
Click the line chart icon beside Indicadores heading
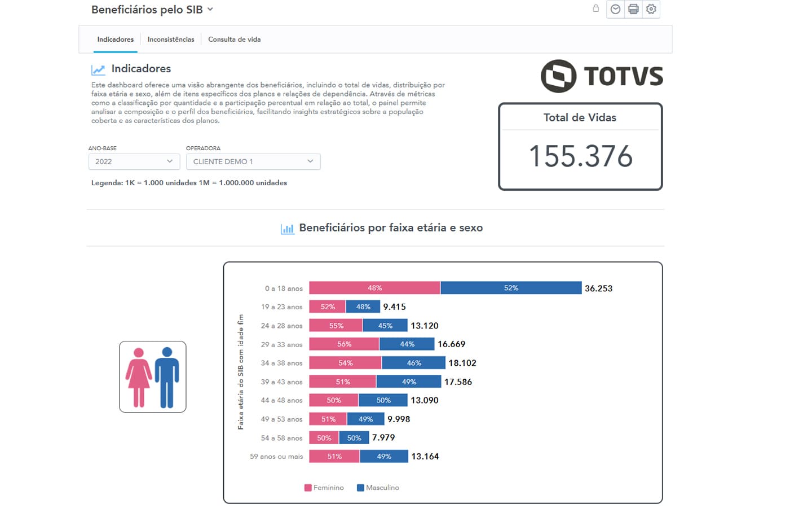coord(98,69)
